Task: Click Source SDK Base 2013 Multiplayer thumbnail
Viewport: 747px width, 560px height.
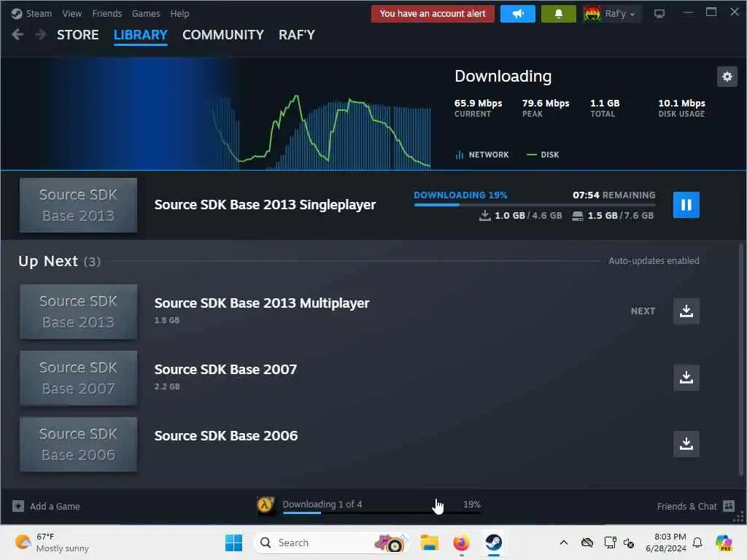Action: tap(78, 311)
